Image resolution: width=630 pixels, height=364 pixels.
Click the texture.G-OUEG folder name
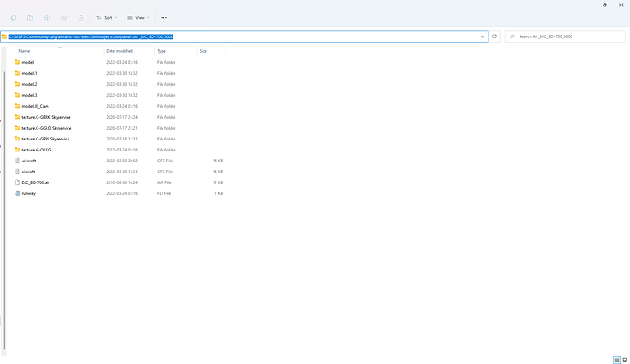(x=37, y=150)
